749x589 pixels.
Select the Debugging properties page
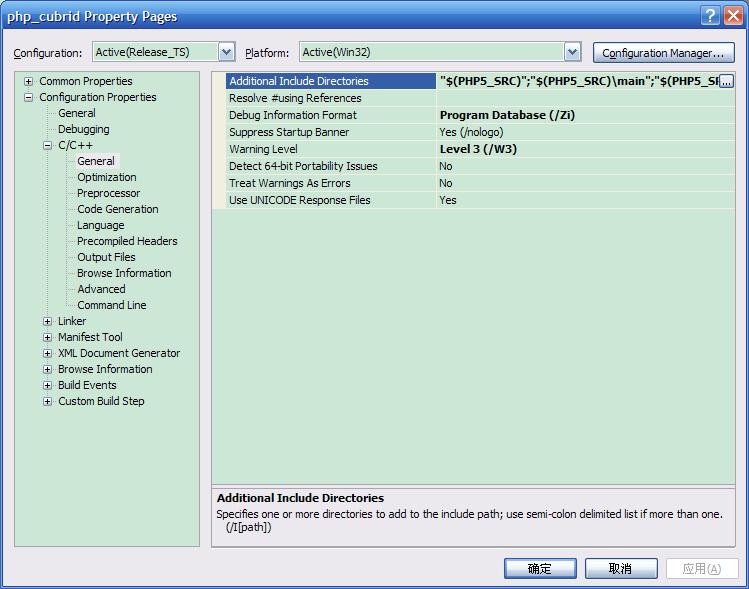point(84,129)
